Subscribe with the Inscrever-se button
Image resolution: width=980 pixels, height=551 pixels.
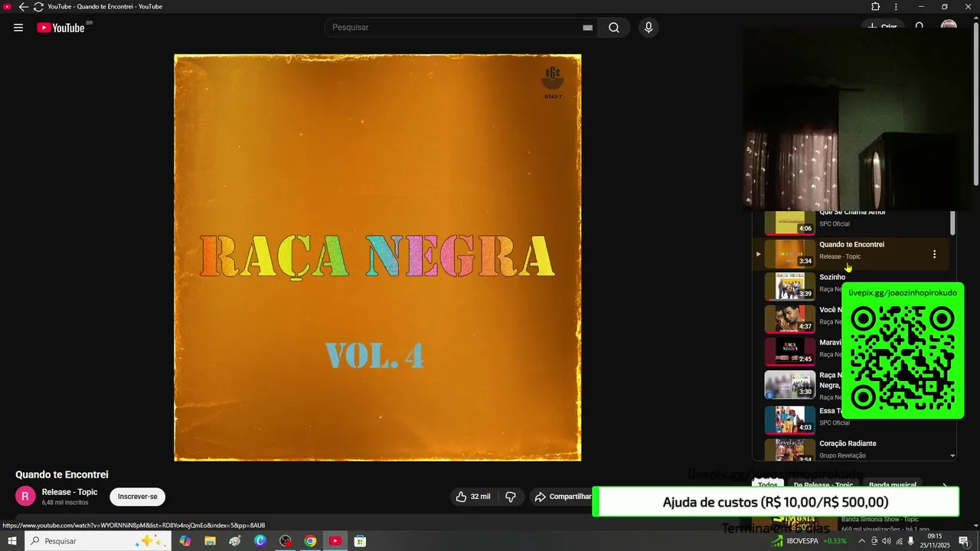[137, 497]
